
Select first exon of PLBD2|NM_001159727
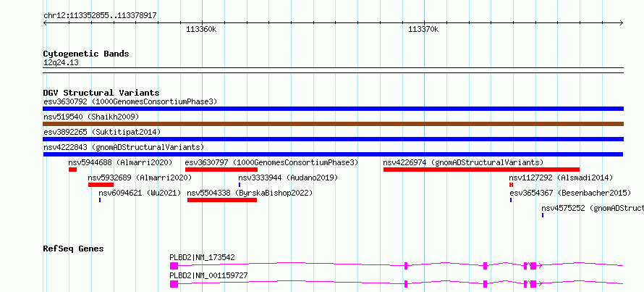pos(174,283)
